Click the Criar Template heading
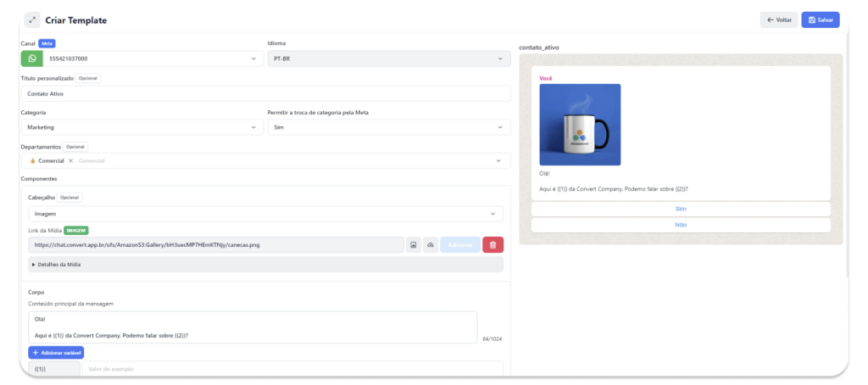 coord(75,20)
